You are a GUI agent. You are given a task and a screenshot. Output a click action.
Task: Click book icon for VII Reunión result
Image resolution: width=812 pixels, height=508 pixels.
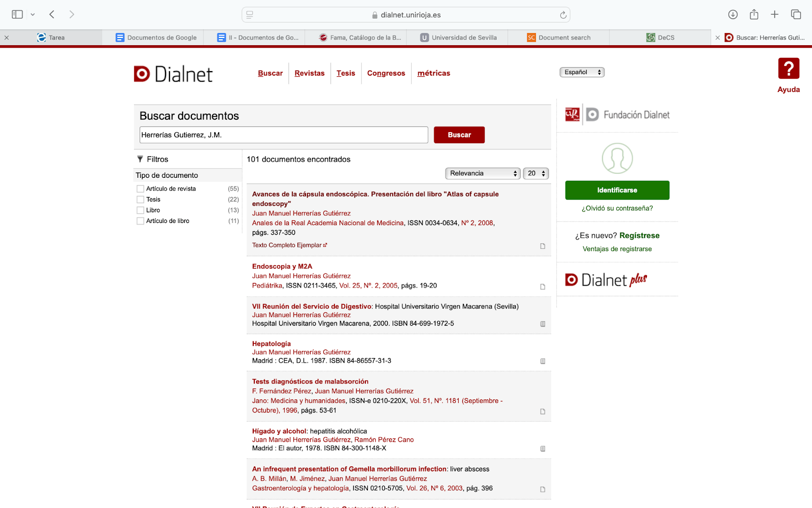543,324
